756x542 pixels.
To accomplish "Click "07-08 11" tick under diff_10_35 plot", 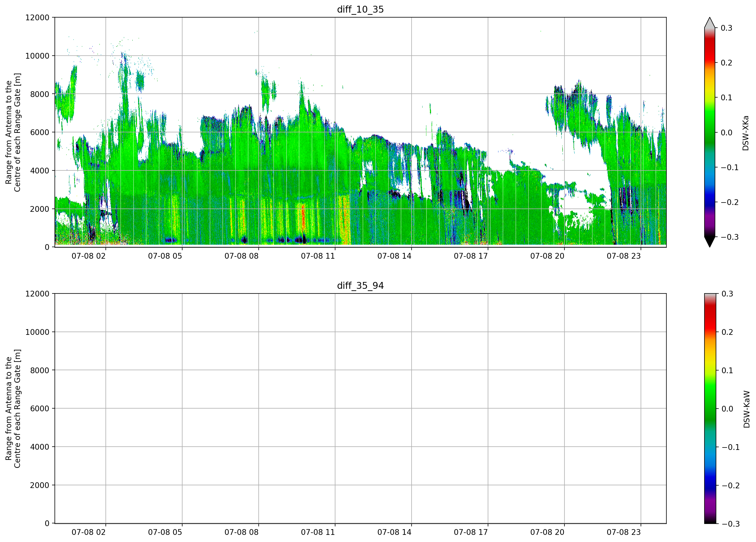I will (318, 256).
